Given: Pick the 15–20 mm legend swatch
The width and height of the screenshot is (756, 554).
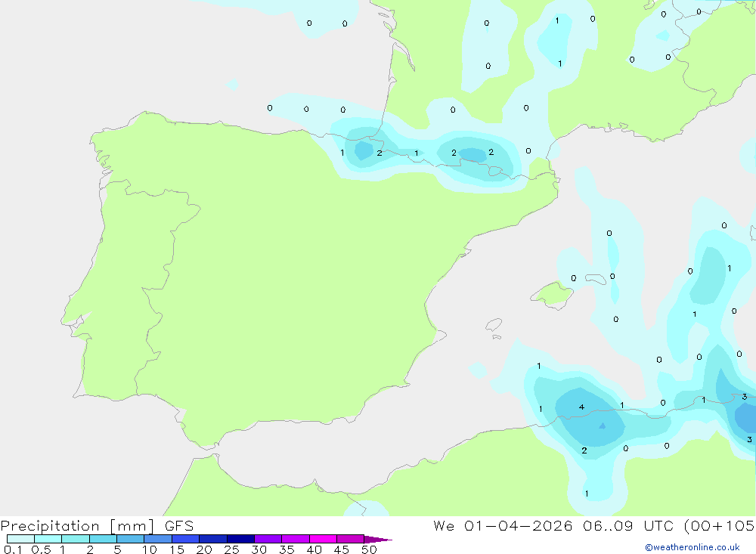Looking at the screenshot, I should point(185,539).
